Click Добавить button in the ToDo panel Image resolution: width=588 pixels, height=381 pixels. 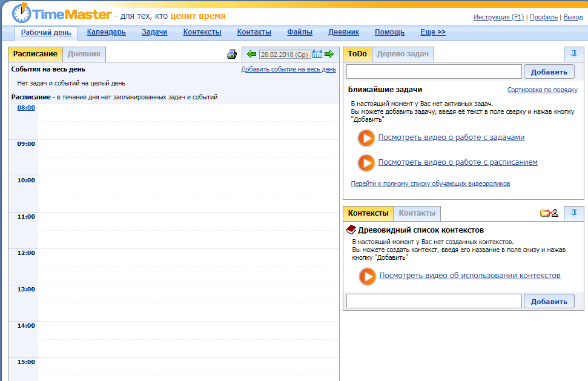[549, 71]
